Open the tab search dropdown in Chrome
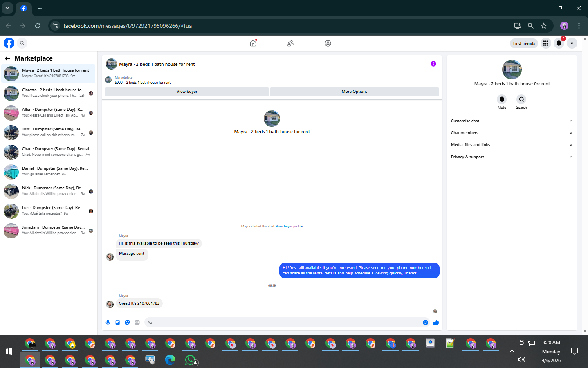Viewport: 588px width, 368px height. 7,8
